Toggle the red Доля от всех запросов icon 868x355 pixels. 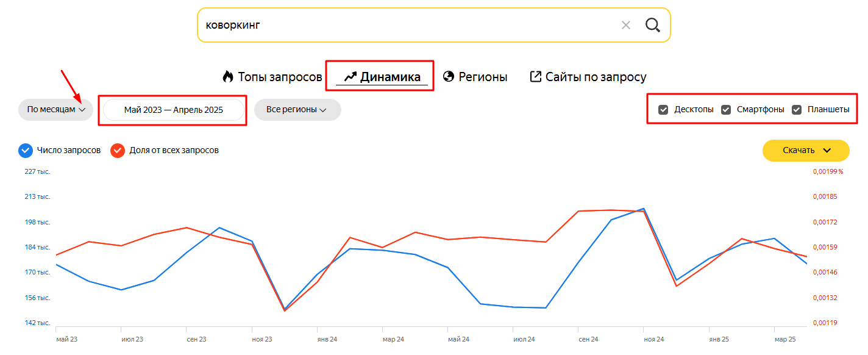pos(118,150)
